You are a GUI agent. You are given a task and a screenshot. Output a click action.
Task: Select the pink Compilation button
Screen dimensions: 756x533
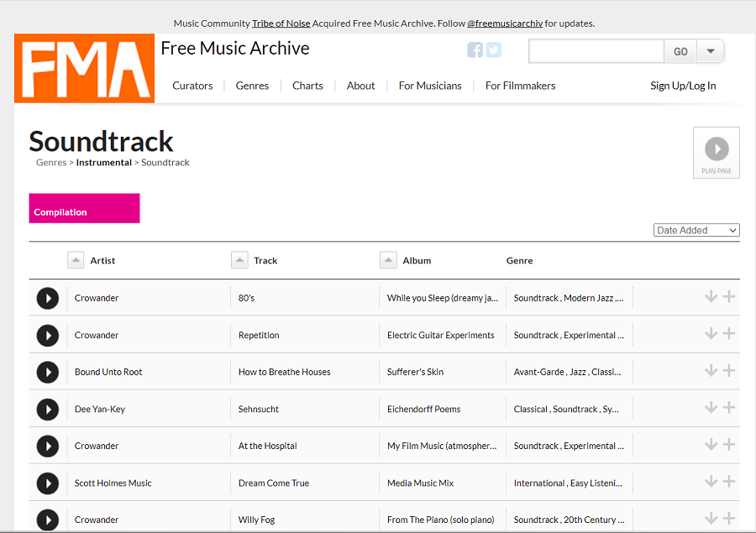point(84,208)
